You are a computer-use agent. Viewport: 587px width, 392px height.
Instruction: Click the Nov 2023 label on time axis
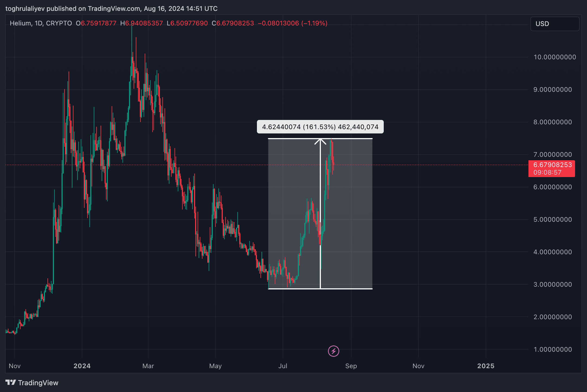tap(15, 366)
